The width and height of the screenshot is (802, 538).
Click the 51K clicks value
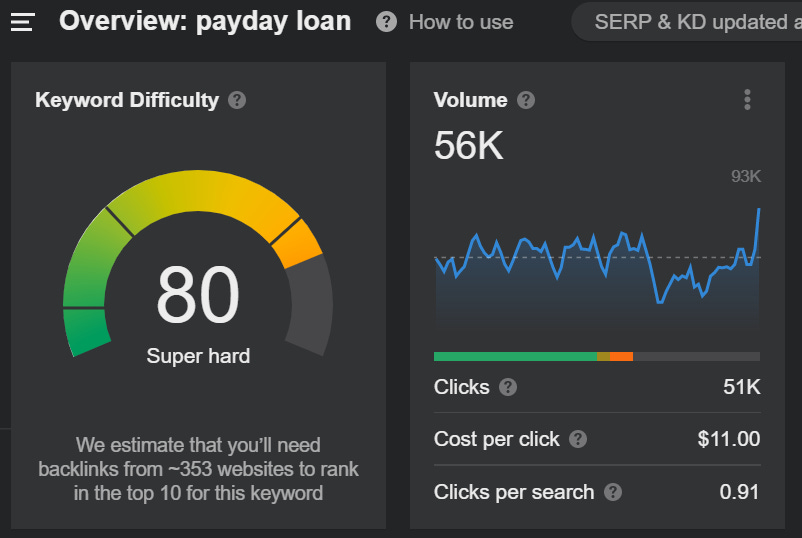[742, 387]
